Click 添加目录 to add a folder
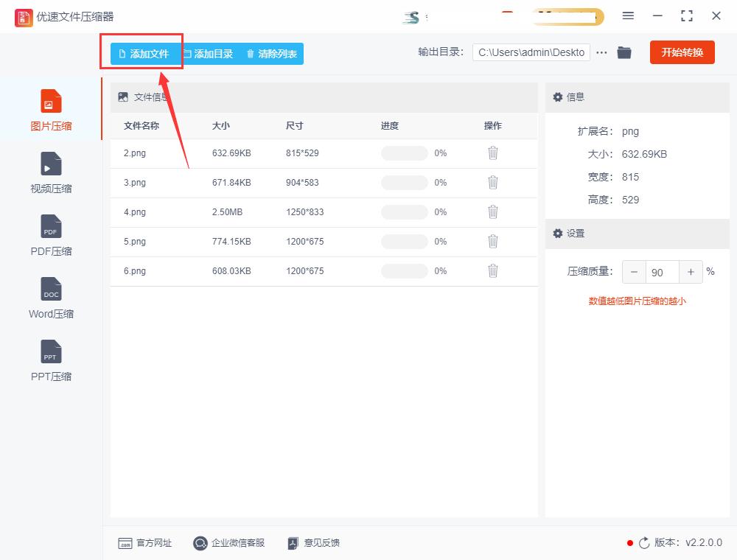Image resolution: width=737 pixels, height=560 pixels. (x=207, y=52)
